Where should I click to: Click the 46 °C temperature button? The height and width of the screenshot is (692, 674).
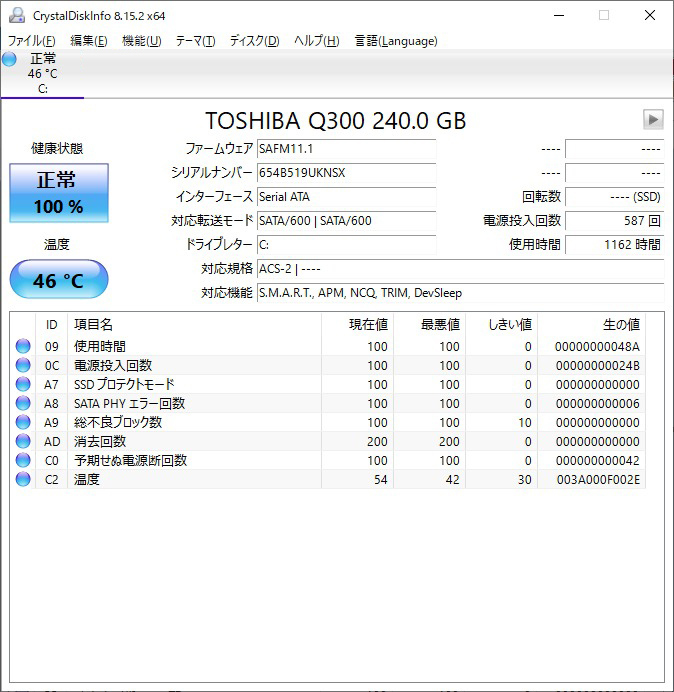(59, 279)
